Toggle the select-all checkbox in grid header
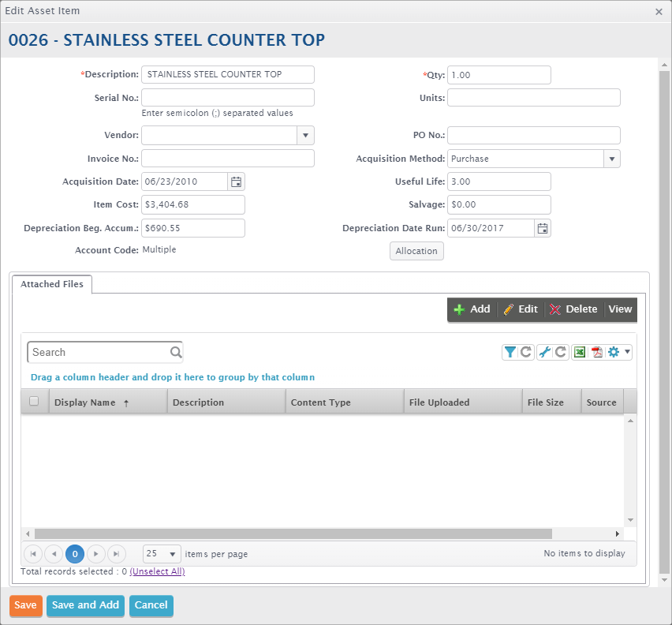Screen dimensions: 672x625 34,402
